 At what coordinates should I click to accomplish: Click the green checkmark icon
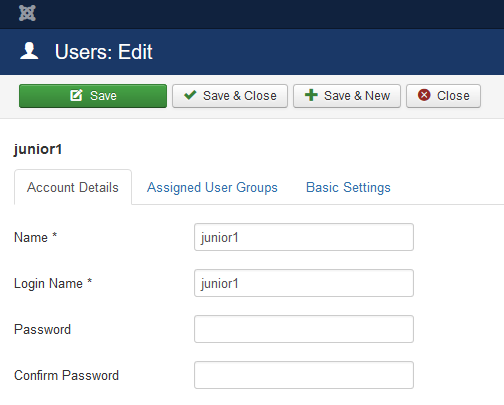(190, 95)
